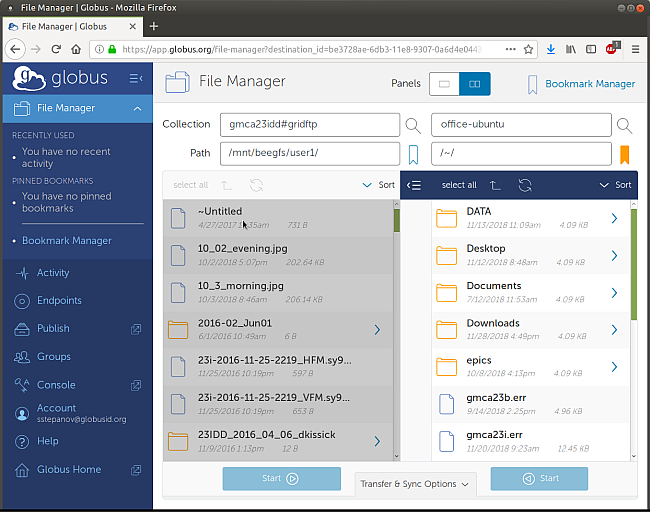Open Firefox library icon

coord(571,49)
